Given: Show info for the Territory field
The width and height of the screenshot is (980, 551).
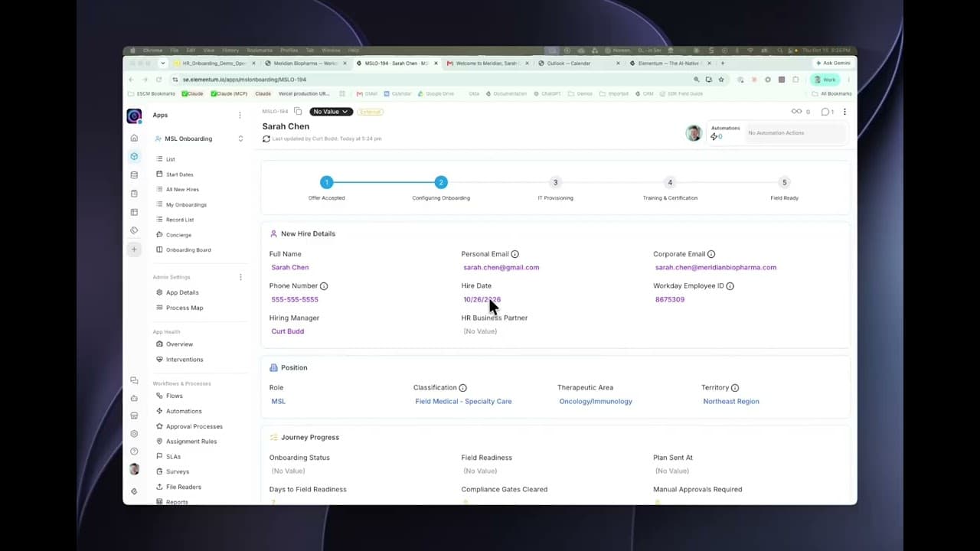Looking at the screenshot, I should (x=735, y=388).
